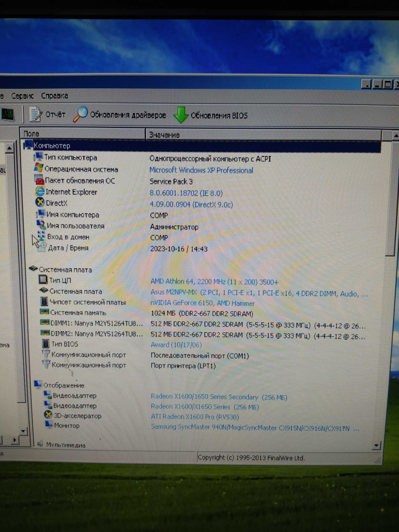Select the DIMM1: Nanya row

point(203,324)
